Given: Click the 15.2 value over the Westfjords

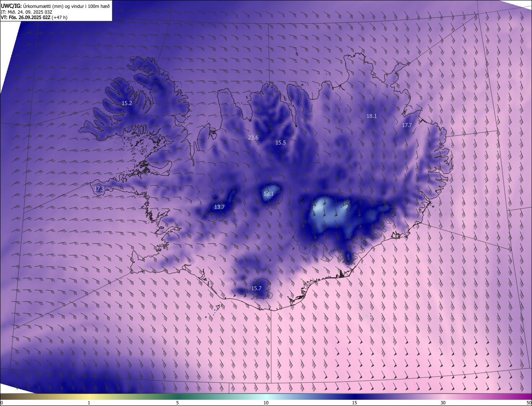Looking at the screenshot, I should [127, 103].
